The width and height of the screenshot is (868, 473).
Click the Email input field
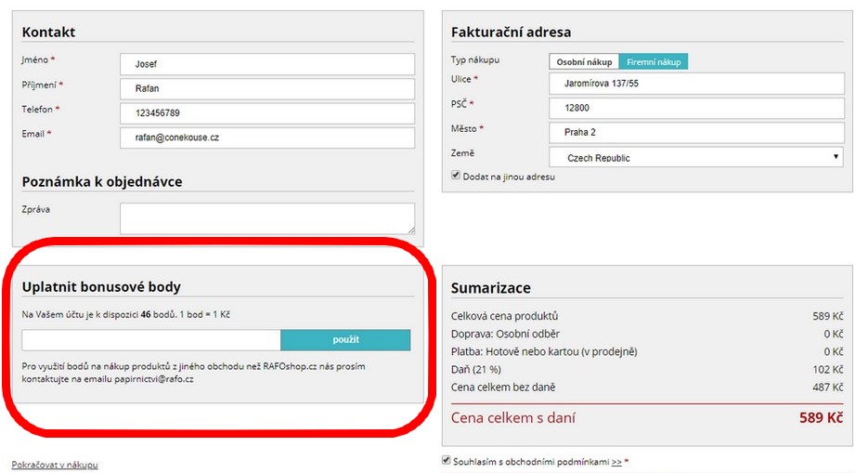266,138
